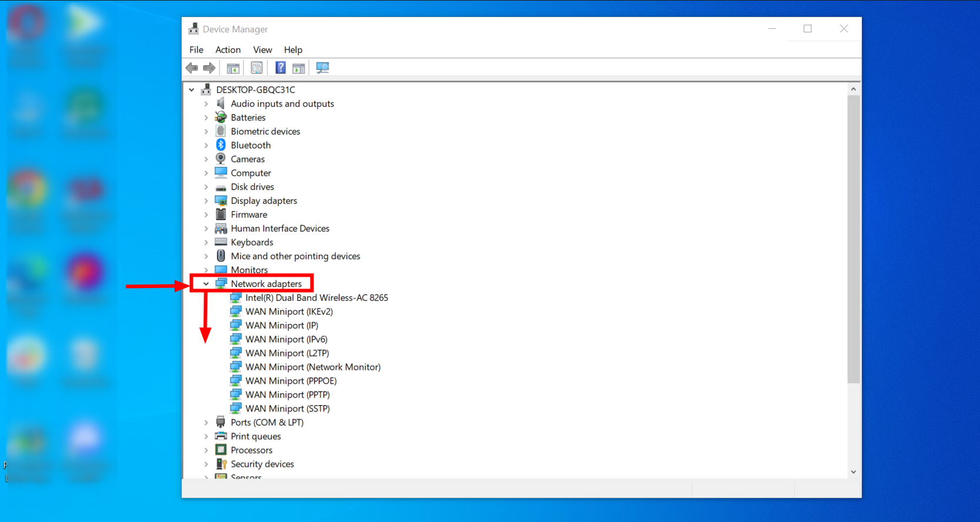
Task: Select the DESKTOP-GBQC31C computer name
Action: [256, 90]
